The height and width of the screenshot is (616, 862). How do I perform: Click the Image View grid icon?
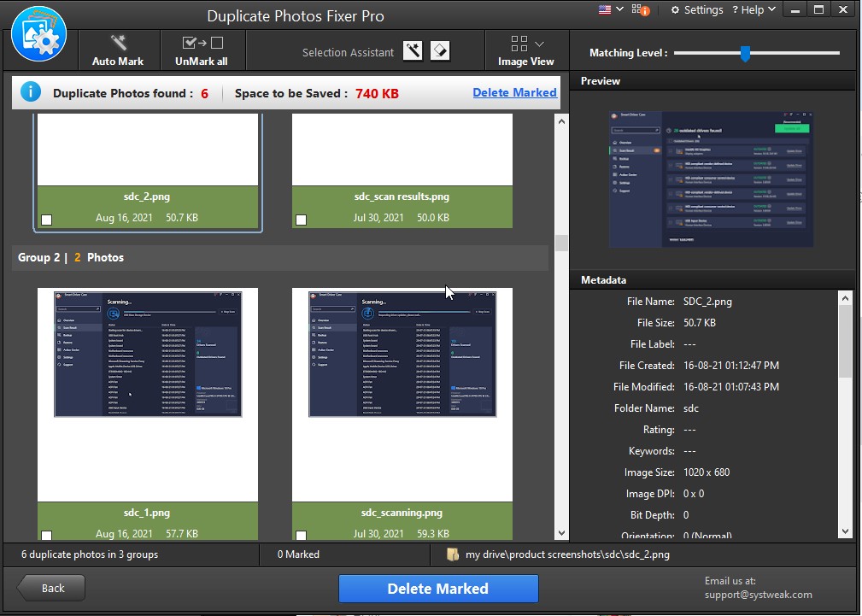(x=519, y=44)
